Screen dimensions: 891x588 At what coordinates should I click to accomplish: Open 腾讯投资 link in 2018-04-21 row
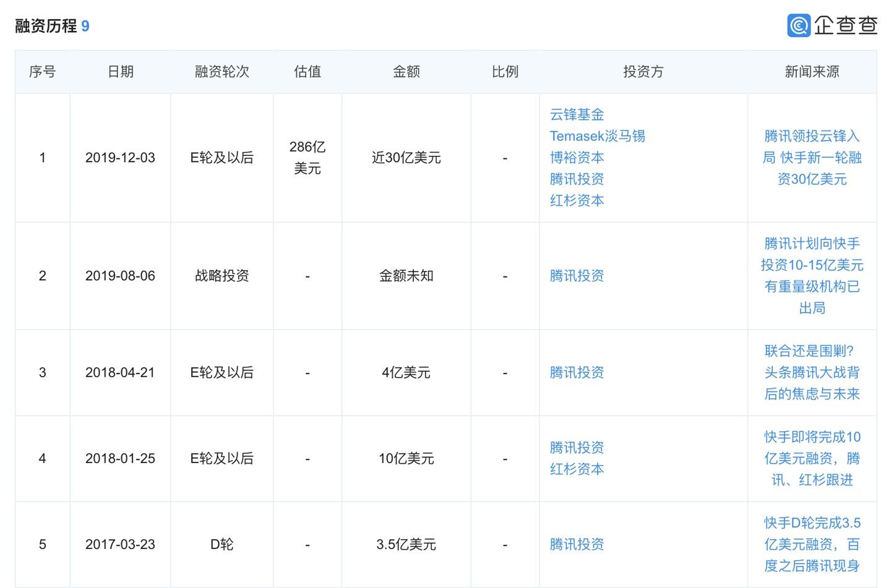[577, 373]
